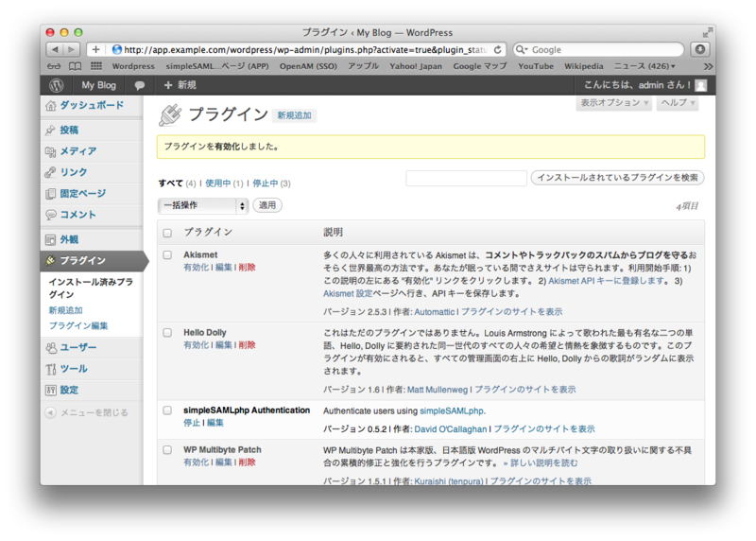Go back with the browser back arrow
The height and width of the screenshot is (541, 756).
[x=55, y=49]
